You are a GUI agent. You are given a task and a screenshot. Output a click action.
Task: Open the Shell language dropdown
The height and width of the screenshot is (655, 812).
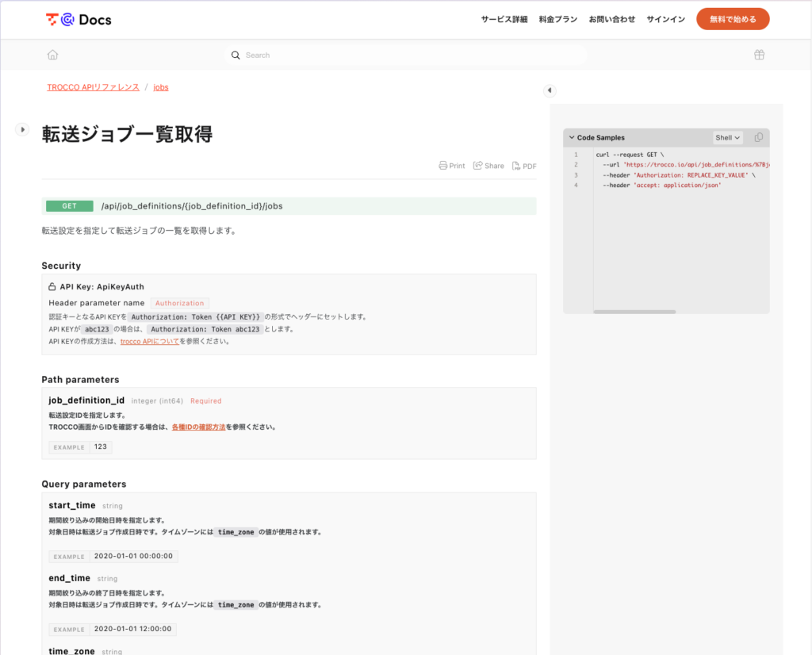727,137
